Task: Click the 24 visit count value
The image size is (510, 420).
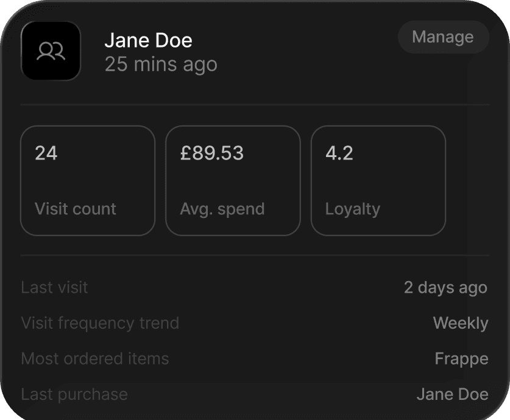Action: pyautogui.click(x=46, y=153)
